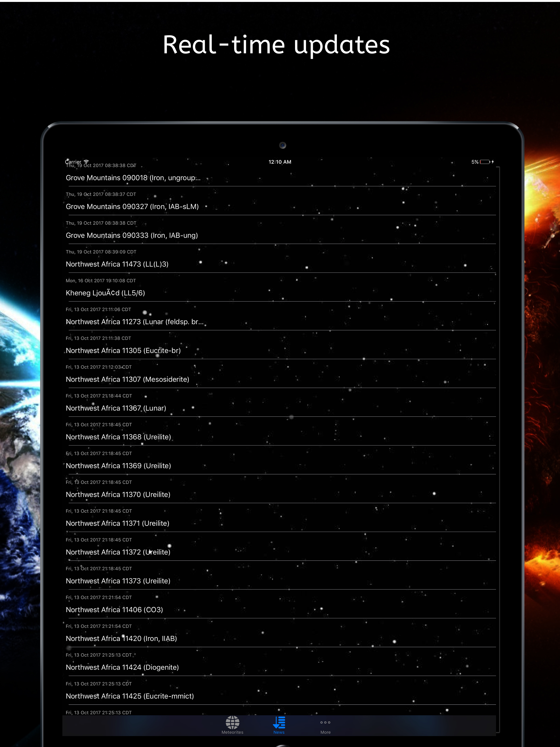Tap the 12:10 AM clock

coord(280,162)
